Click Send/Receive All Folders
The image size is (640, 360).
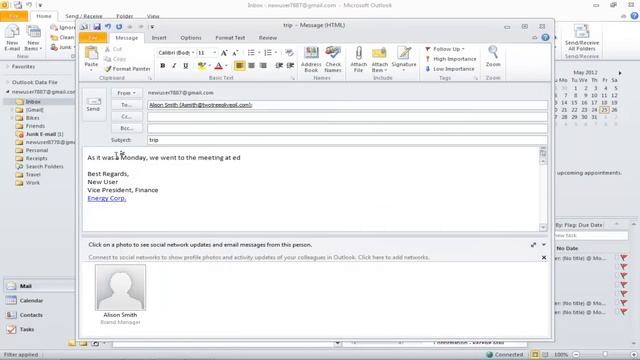(x=582, y=38)
